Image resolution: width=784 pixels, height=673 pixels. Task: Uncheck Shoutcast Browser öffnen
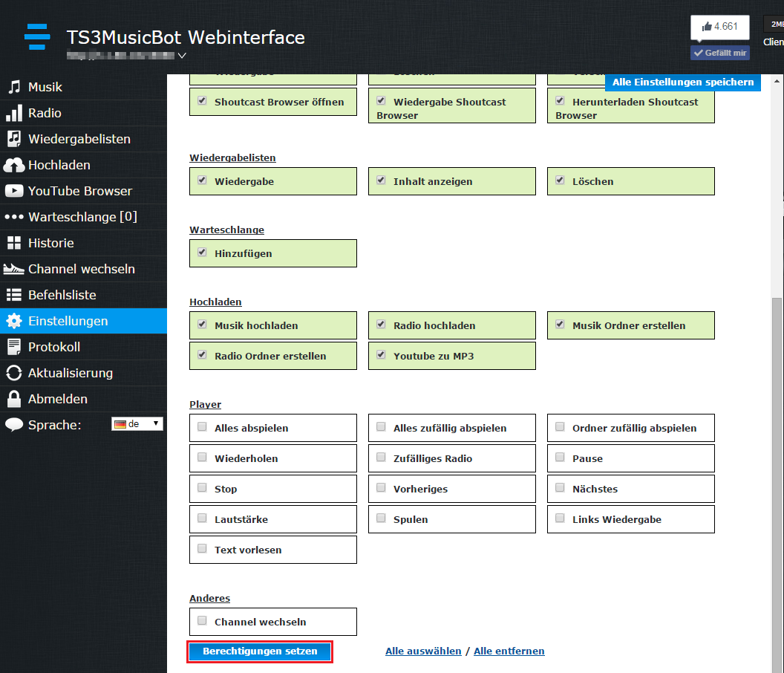(202, 100)
